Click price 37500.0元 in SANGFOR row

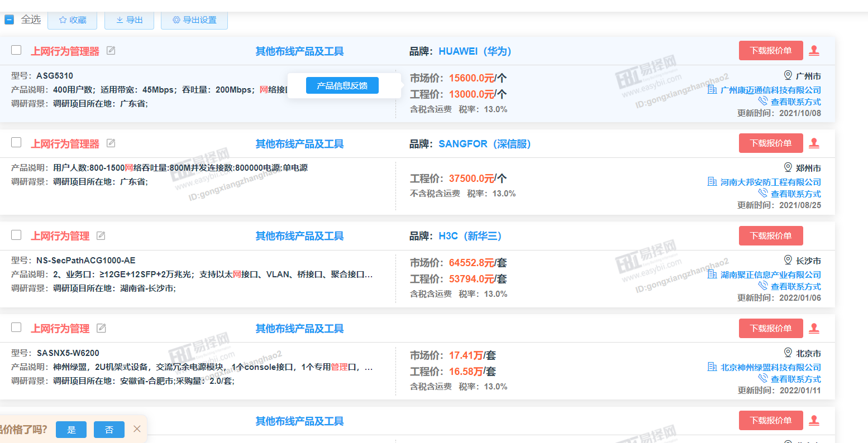(471, 179)
